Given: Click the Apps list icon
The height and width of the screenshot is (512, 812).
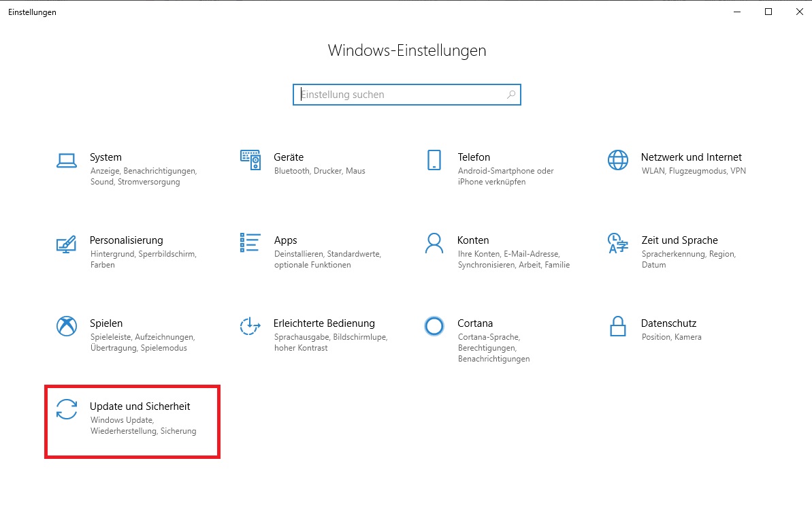Looking at the screenshot, I should click(250, 242).
